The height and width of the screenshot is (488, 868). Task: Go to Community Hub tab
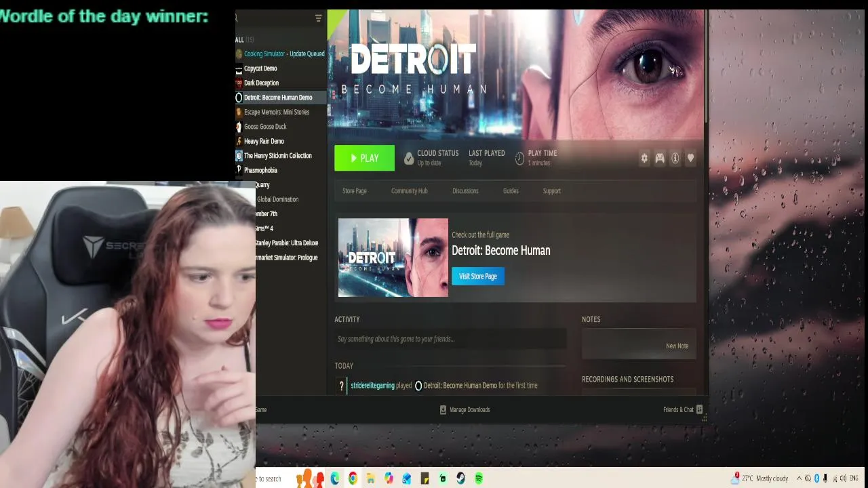409,191
